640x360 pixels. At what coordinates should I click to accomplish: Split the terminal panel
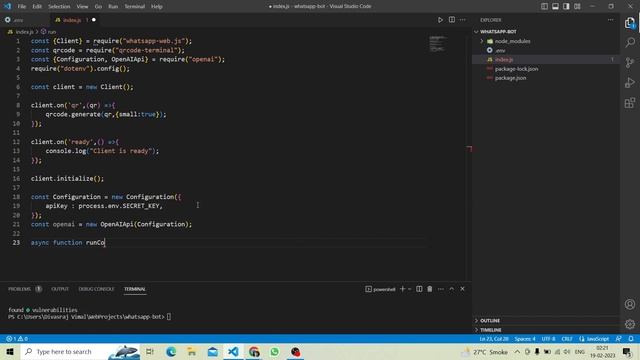pyautogui.click(x=419, y=289)
